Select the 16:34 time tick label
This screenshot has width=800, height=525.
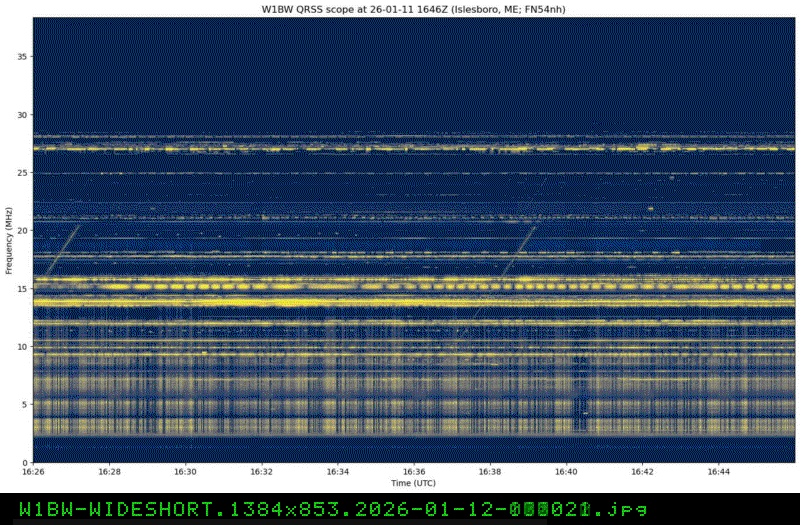coord(338,472)
